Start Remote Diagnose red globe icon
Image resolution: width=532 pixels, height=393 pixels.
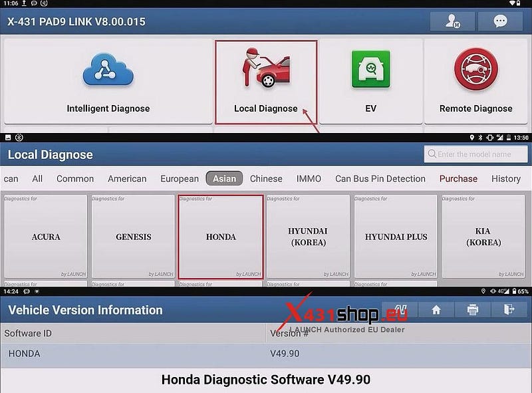point(476,69)
